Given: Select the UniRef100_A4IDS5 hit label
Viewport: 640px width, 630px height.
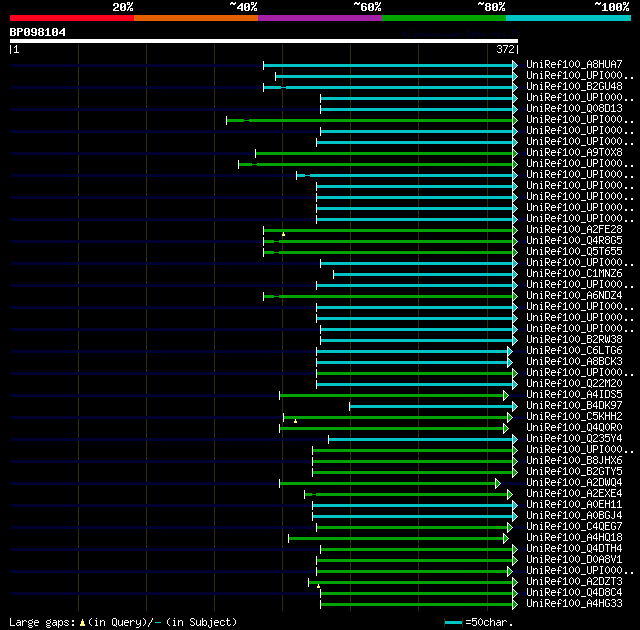Looking at the screenshot, I should point(574,395).
